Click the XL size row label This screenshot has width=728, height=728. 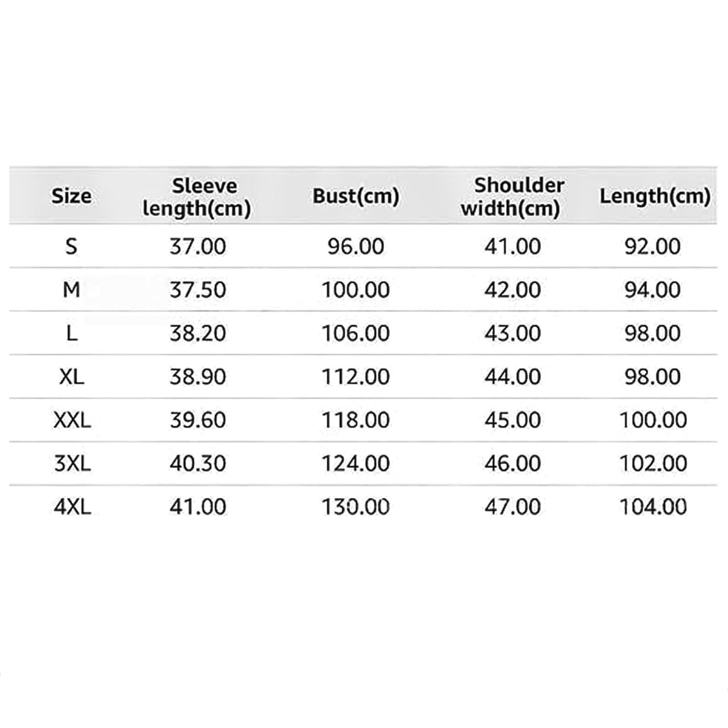point(72,376)
